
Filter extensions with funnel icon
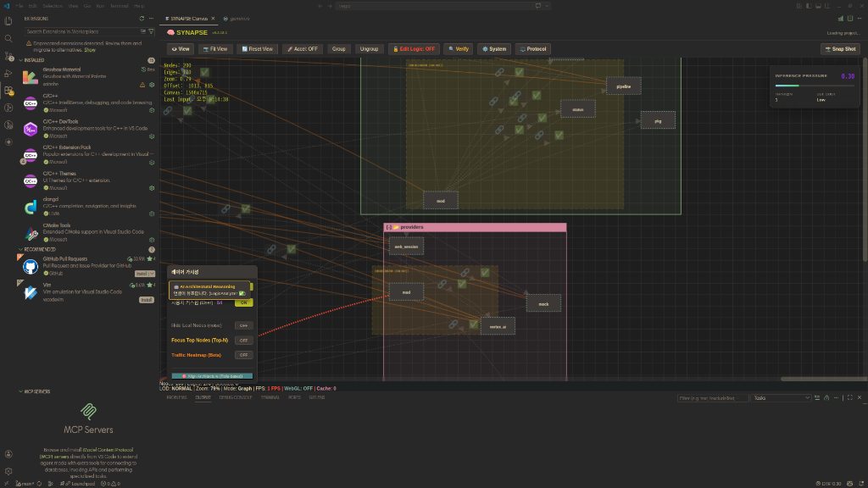pyautogui.click(x=151, y=31)
